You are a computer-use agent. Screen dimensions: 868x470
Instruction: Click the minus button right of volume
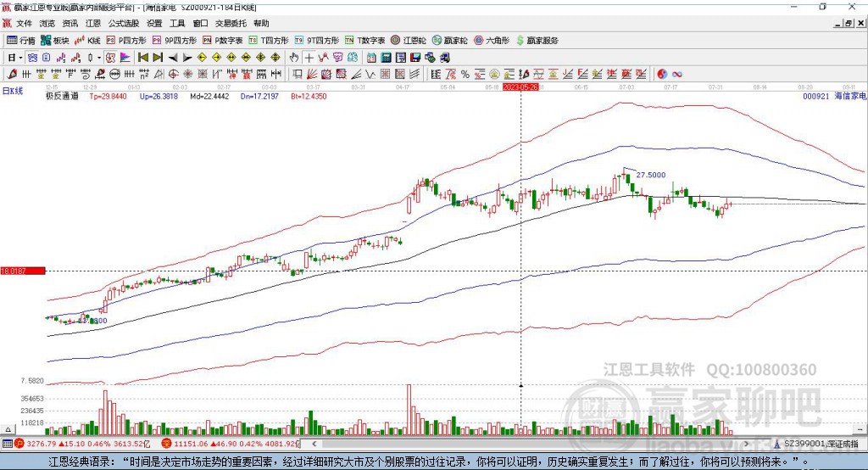[860, 429]
